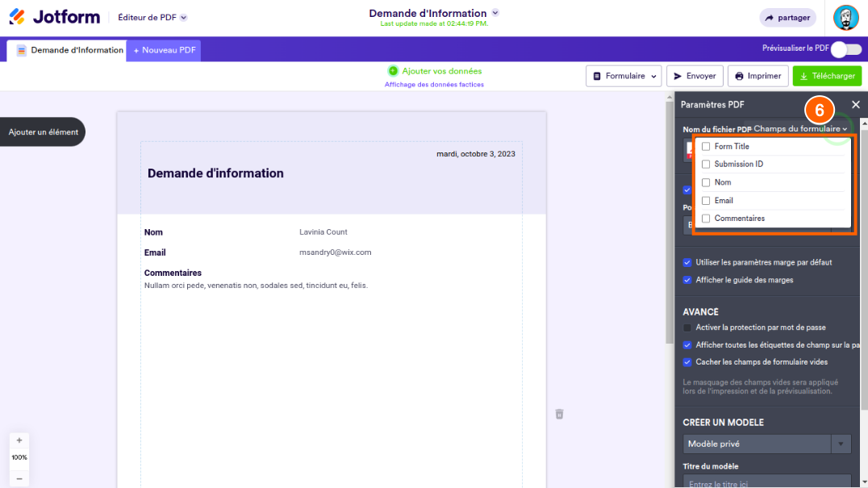Click the green Télécharger button
The width and height of the screenshot is (868, 488).
(x=827, y=76)
